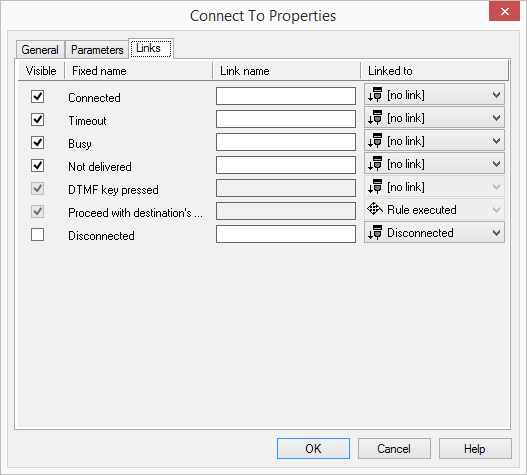Click the link icon in DTMF key pressed row
Screen dimensions: 527x475
coord(375,187)
